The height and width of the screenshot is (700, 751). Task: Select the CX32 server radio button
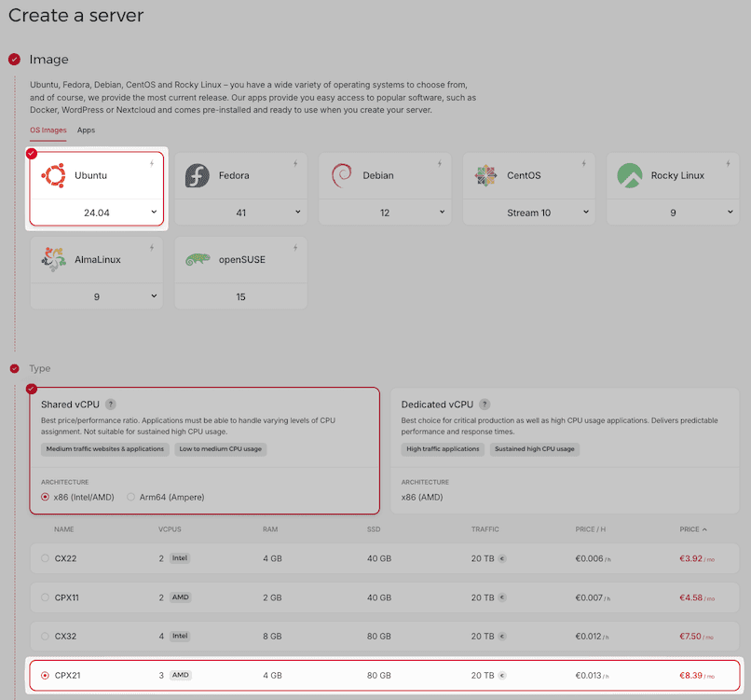click(45, 637)
